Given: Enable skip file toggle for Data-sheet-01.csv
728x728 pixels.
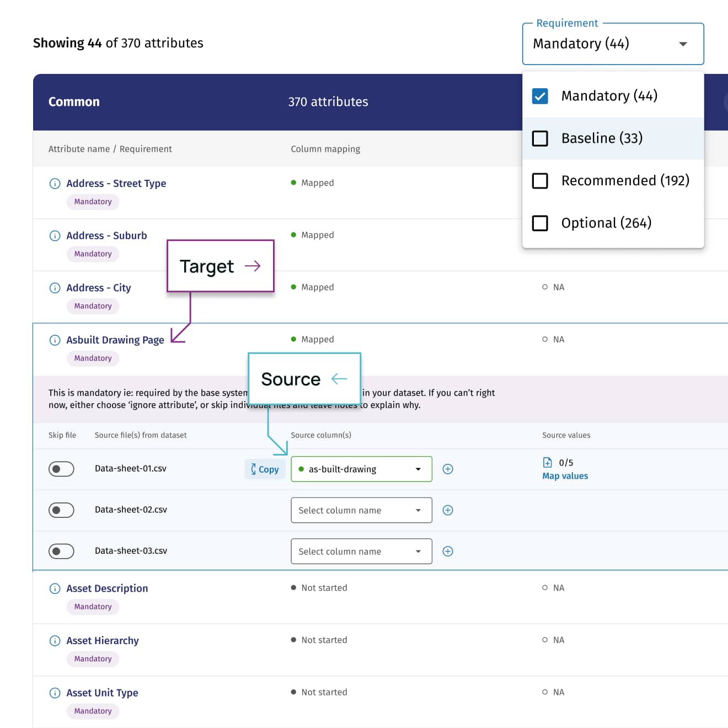Looking at the screenshot, I should (x=61, y=468).
